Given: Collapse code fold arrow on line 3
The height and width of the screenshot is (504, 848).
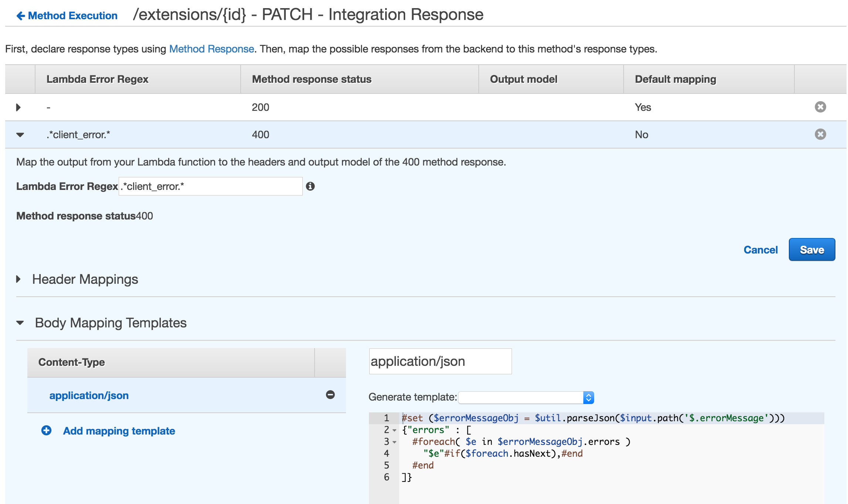Looking at the screenshot, I should pos(394,442).
